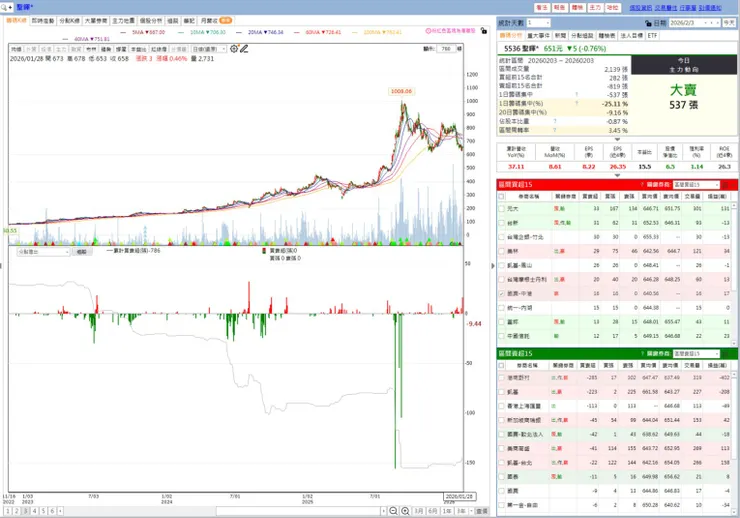Open 關鍵券商 dropdown in red header

coord(697,184)
